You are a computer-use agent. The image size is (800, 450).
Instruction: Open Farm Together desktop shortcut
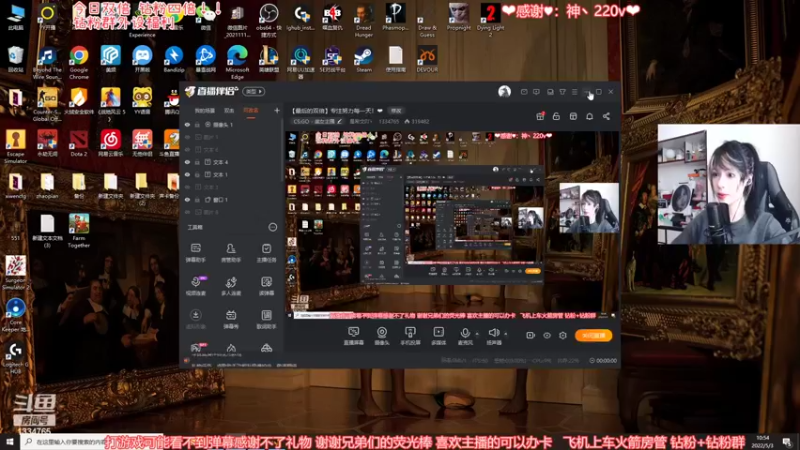79,231
